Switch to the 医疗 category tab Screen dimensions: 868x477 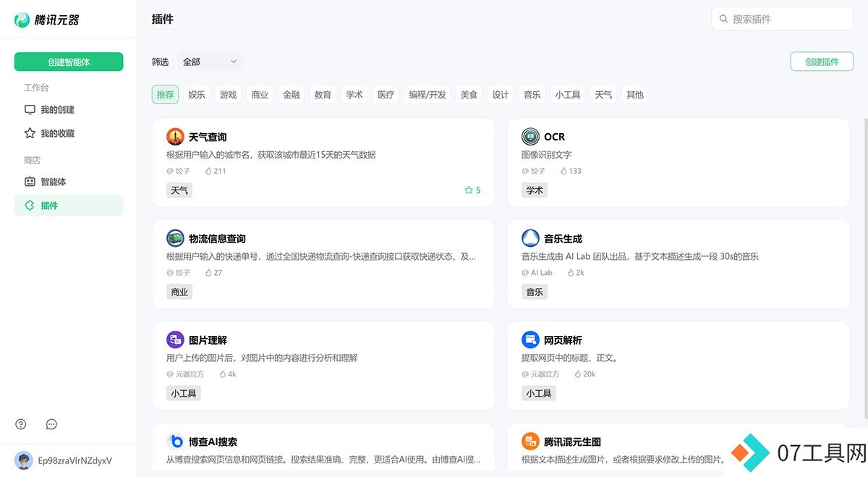(x=386, y=95)
